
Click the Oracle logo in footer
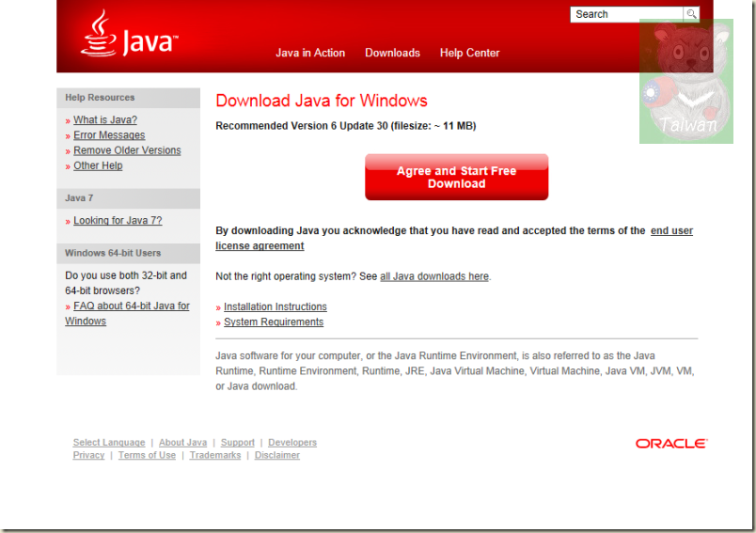(671, 444)
